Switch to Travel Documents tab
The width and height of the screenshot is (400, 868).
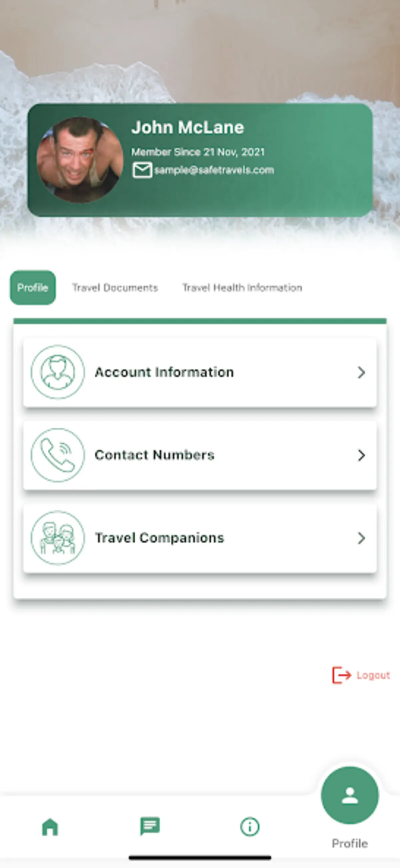click(115, 288)
